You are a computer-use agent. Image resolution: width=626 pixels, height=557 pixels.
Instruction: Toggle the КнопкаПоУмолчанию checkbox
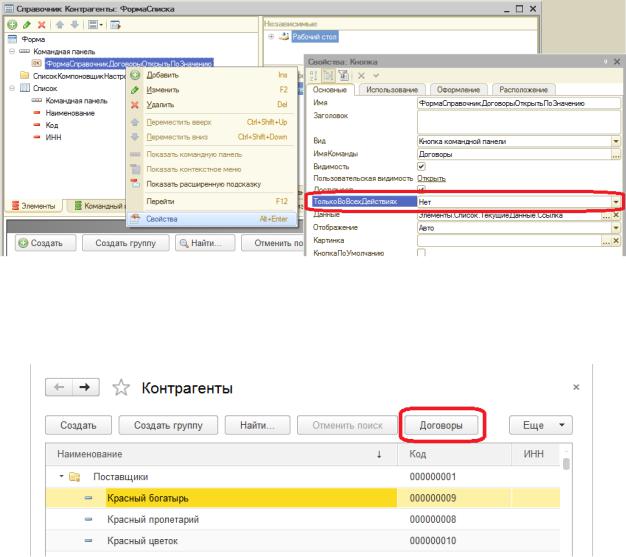tap(421, 253)
